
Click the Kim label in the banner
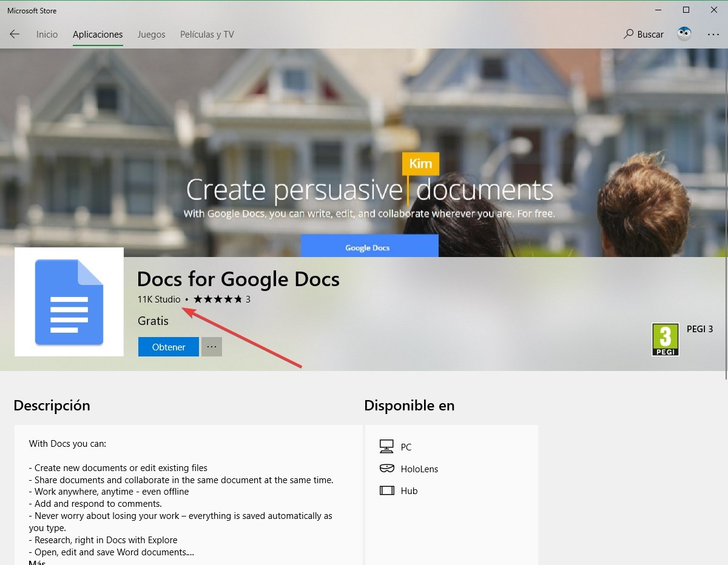(420, 164)
